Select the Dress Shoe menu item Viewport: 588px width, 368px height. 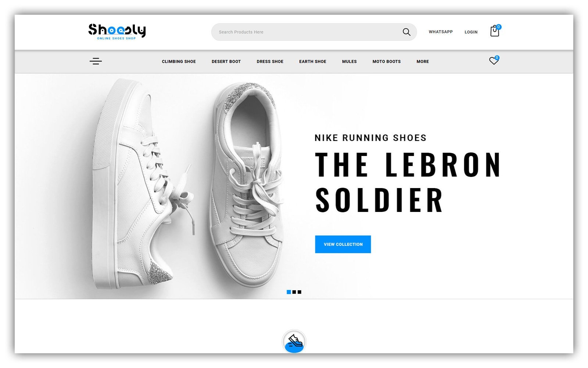pos(270,61)
